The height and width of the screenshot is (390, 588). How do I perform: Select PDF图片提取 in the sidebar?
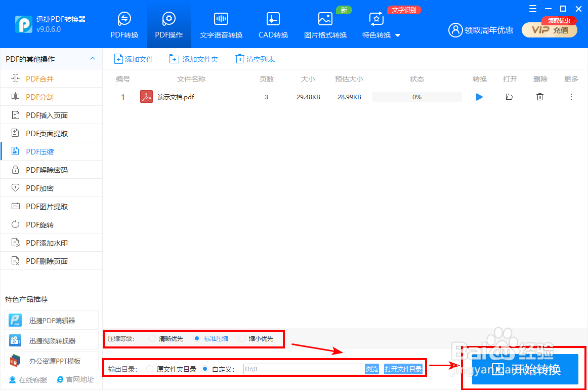pos(52,206)
